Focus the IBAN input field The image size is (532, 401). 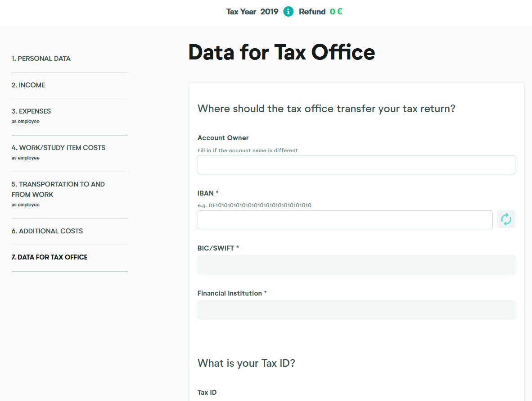coord(345,219)
